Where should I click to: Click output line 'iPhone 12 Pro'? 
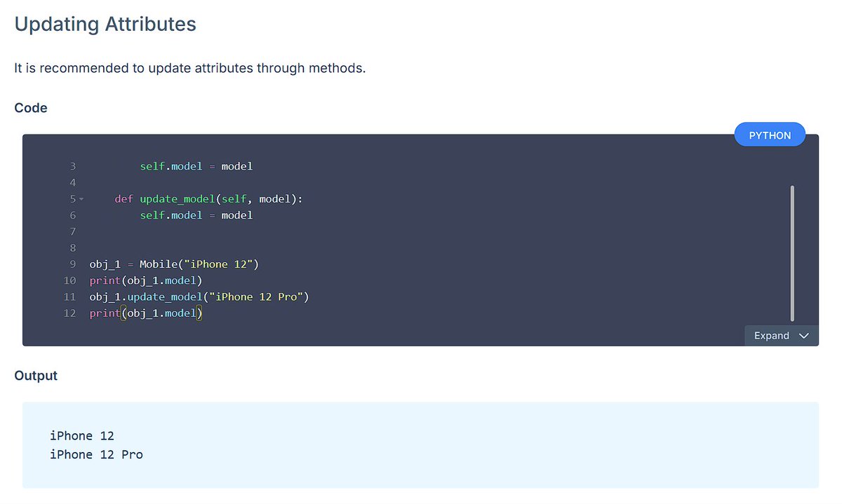pos(96,454)
